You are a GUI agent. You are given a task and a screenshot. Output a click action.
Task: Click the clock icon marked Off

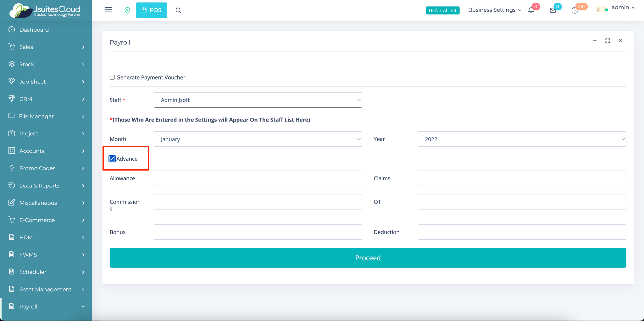575,10
